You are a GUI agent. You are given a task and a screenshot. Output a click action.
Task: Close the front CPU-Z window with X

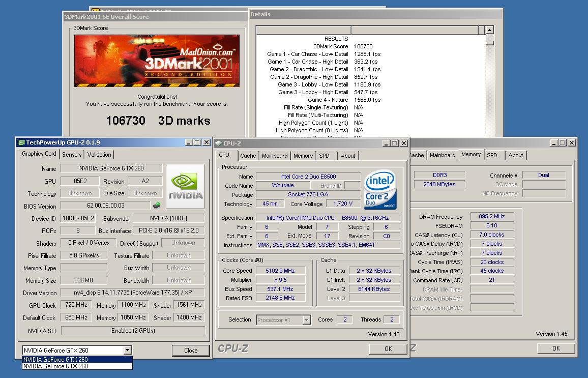(x=403, y=143)
